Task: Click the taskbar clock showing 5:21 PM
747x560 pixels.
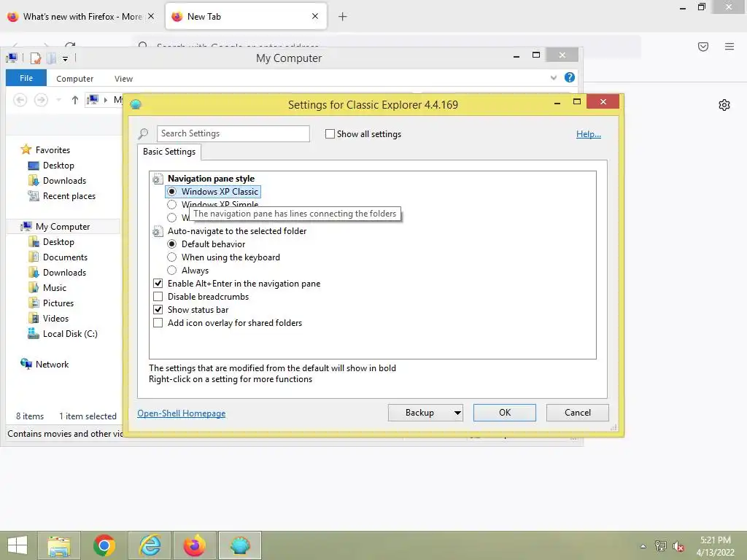Action: [715, 546]
